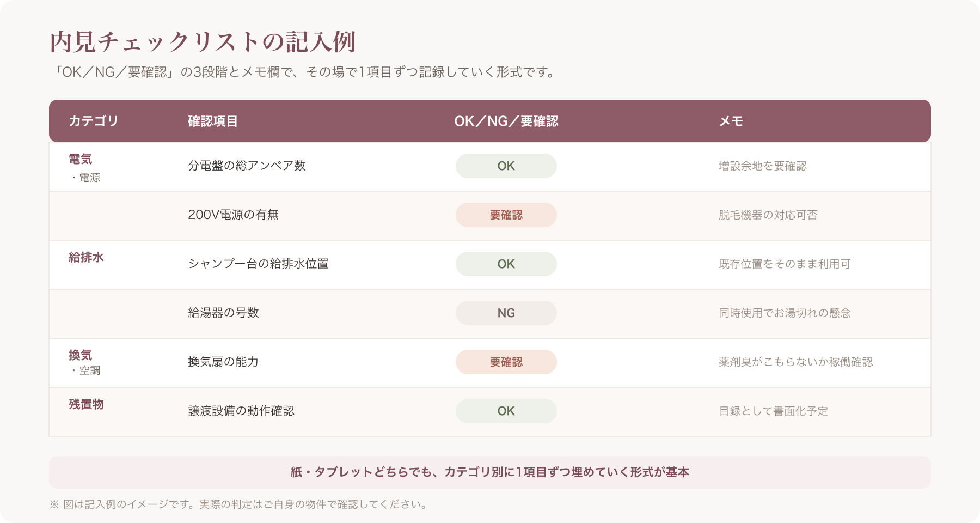Click the memo 同時使用でお湯切れの懸念
This screenshot has height=523, width=980.
785,313
